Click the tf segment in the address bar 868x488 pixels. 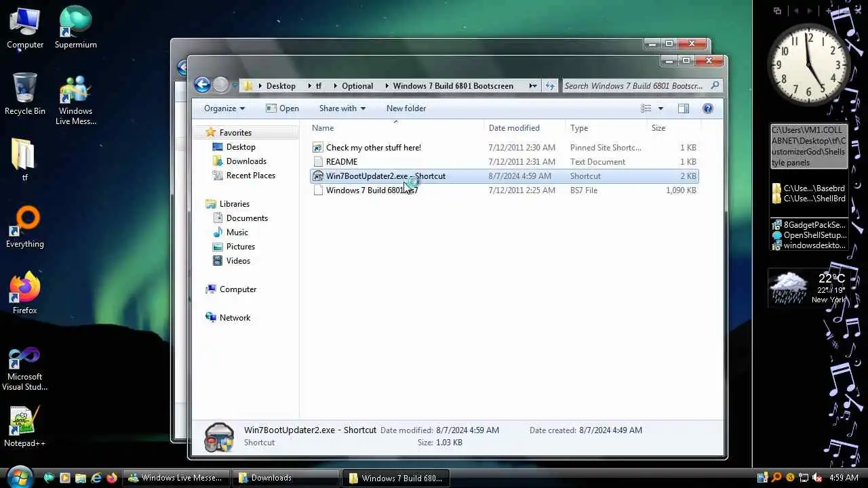click(x=319, y=86)
